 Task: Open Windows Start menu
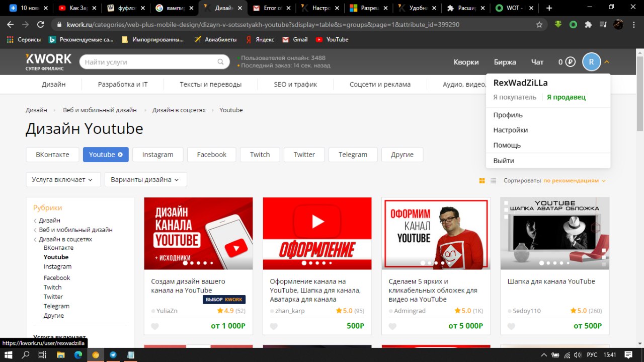pyautogui.click(x=9, y=354)
